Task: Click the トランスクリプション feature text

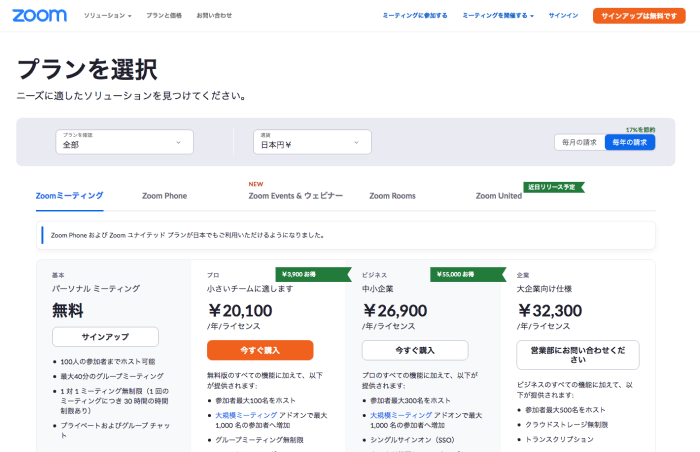Action: (x=559, y=439)
